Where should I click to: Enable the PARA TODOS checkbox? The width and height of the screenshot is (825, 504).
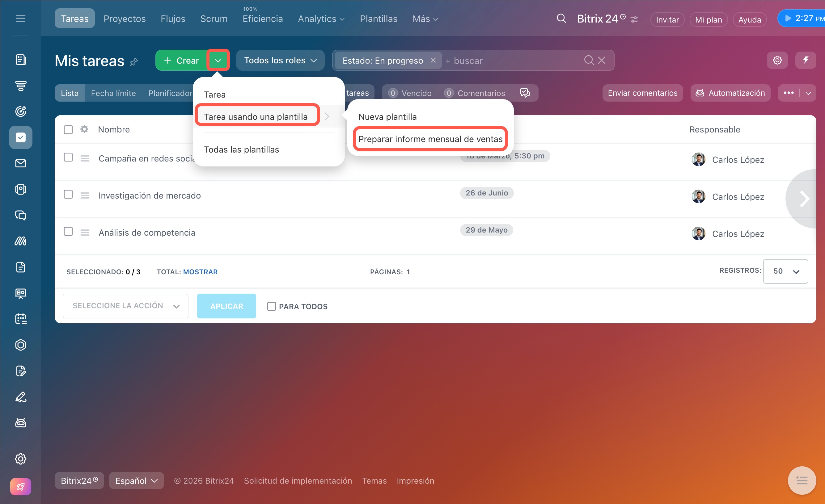click(271, 306)
